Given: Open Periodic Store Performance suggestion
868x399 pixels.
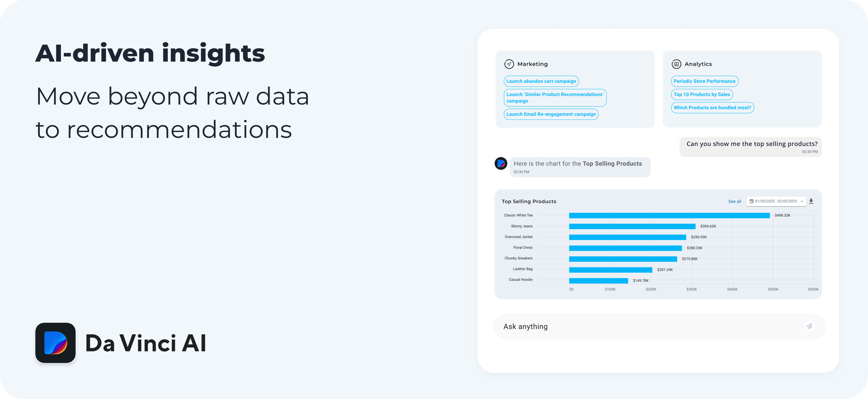Looking at the screenshot, I should [704, 81].
